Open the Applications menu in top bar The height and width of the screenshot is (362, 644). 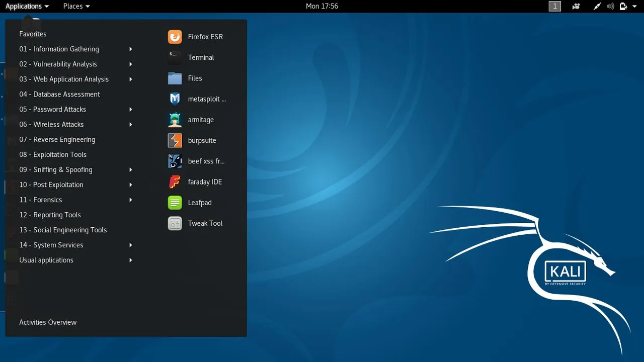[x=27, y=6]
